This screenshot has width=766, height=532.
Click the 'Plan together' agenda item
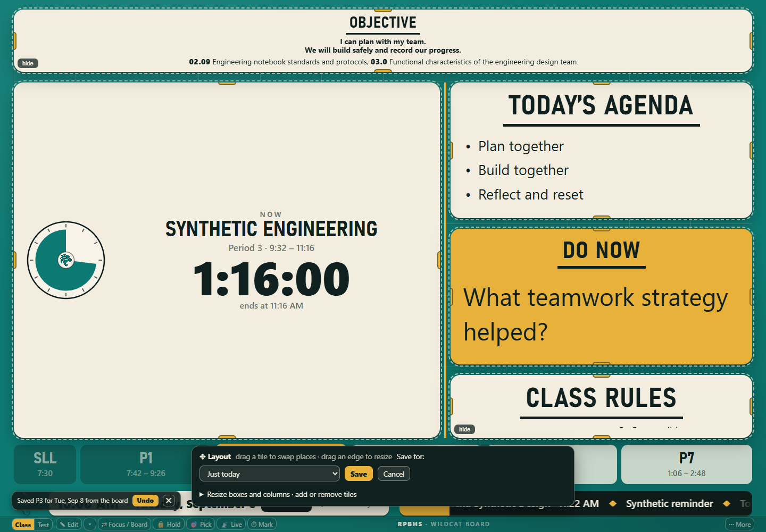[521, 146]
